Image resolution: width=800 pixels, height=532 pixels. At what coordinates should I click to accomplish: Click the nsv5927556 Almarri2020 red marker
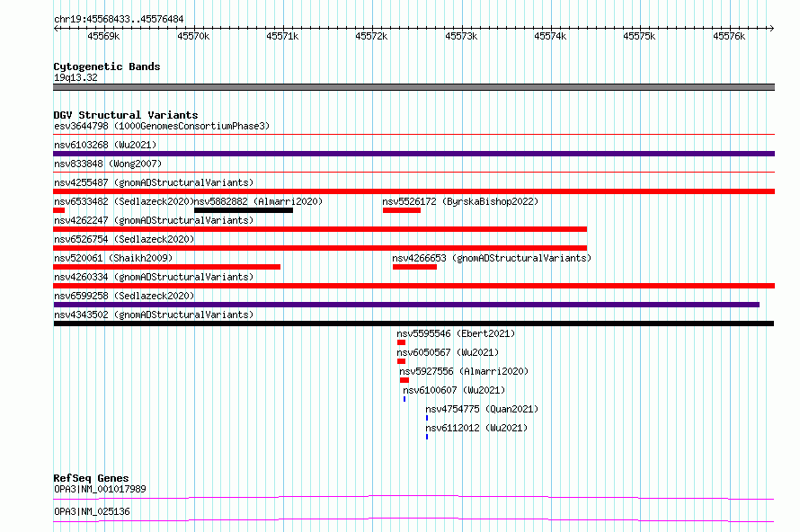click(x=404, y=380)
